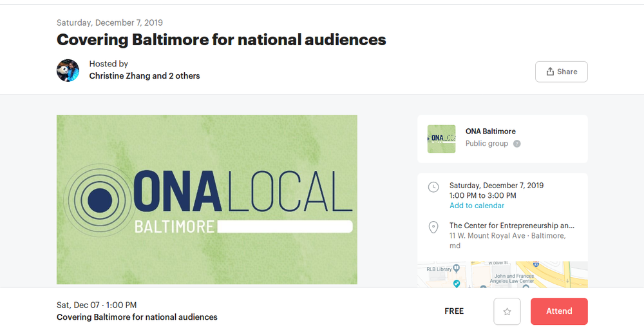
Task: Open the ONA Local Baltimore event banner
Action: click(207, 199)
